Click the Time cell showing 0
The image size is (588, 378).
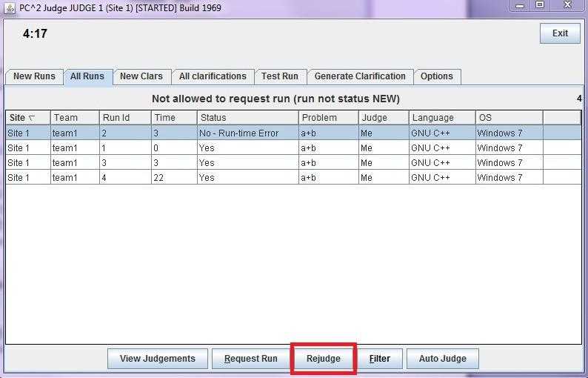pyautogui.click(x=174, y=148)
